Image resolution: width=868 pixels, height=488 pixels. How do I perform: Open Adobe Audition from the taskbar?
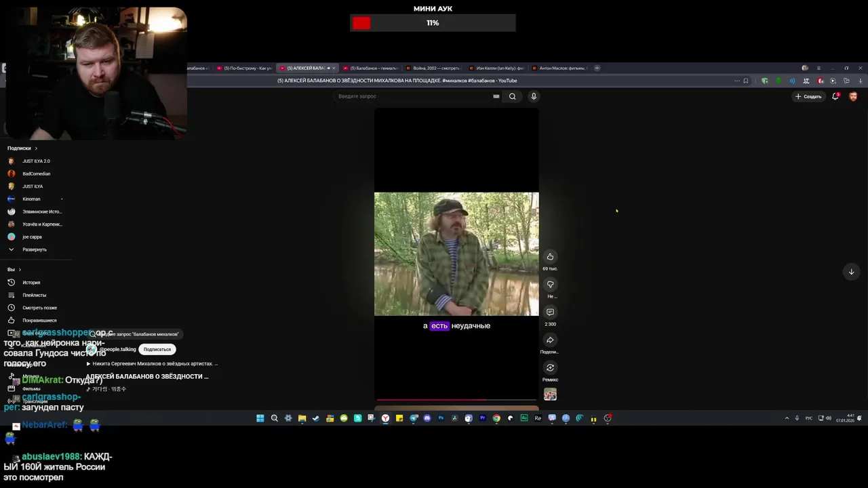pyautogui.click(x=524, y=418)
